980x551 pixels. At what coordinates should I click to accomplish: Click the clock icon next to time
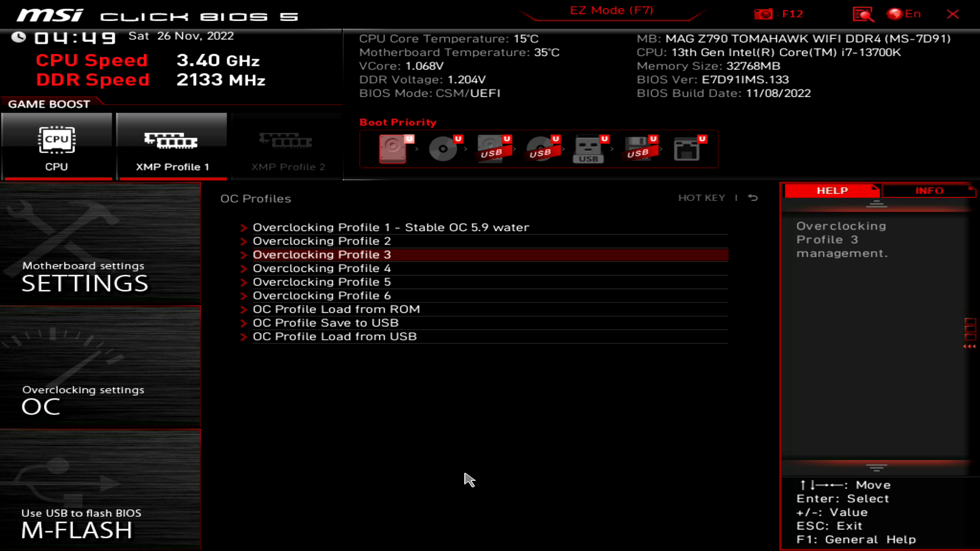[19, 37]
